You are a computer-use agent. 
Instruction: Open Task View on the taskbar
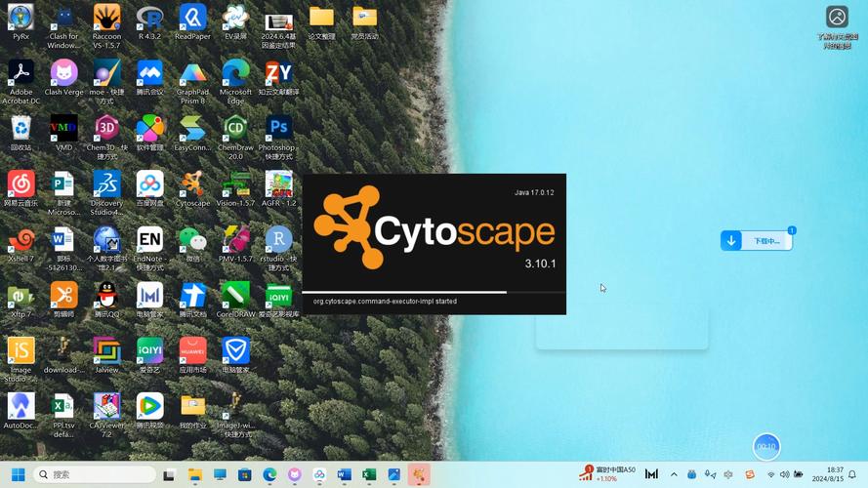tap(169, 474)
